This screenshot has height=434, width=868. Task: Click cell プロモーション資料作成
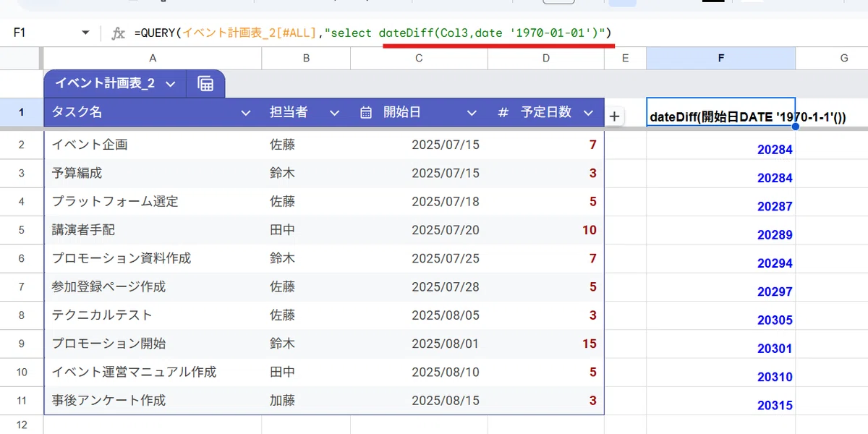[153, 258]
